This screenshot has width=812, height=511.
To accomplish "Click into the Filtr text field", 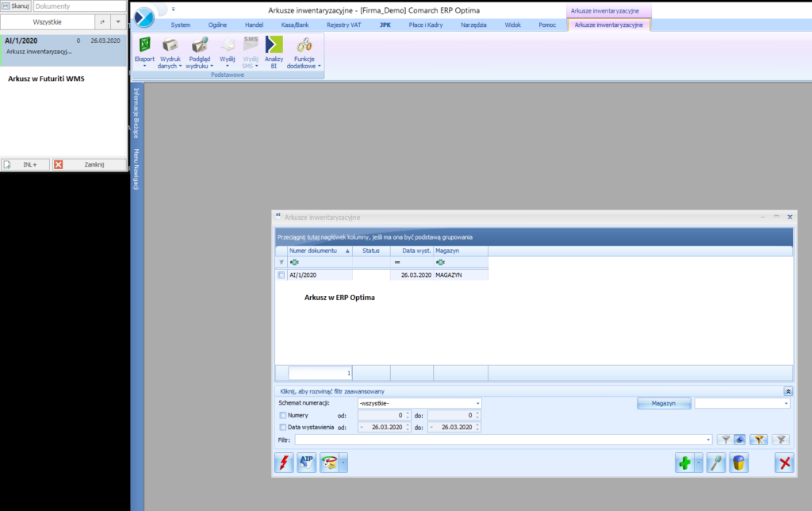I will coord(500,440).
